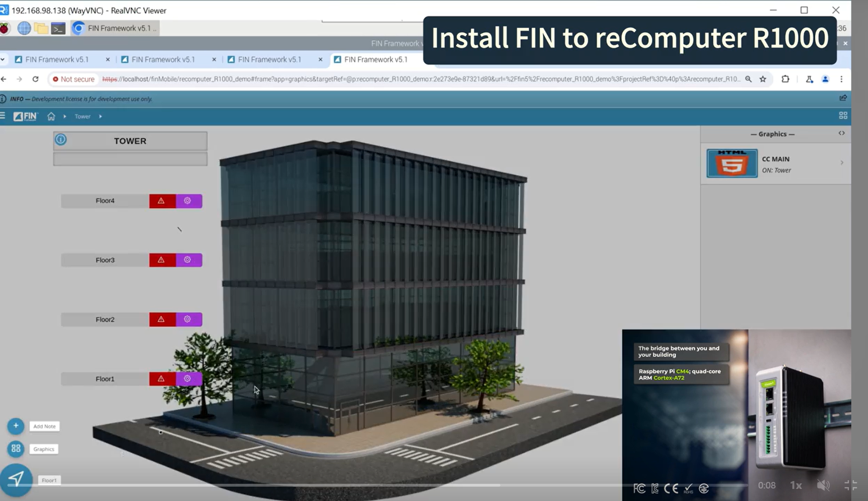Click the Floor4 red alarm icon

point(162,201)
